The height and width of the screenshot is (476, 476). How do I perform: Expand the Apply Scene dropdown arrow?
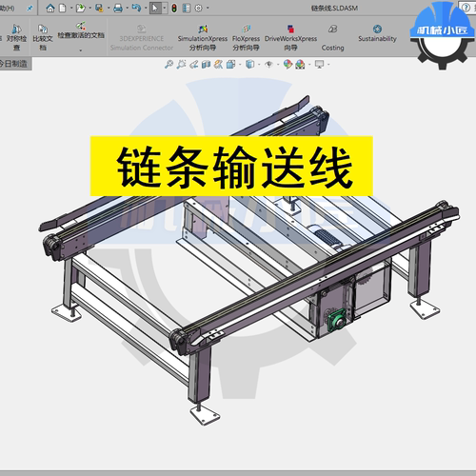309,65
